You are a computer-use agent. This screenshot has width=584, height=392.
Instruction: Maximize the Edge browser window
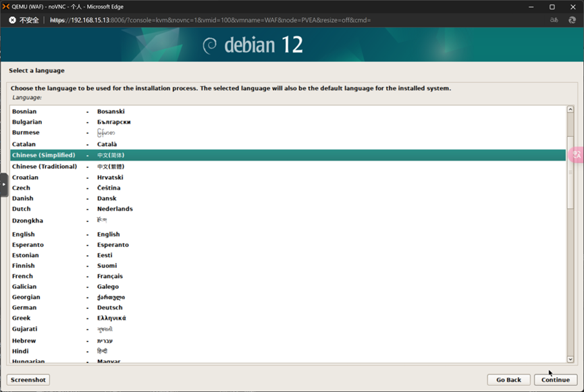point(552,7)
